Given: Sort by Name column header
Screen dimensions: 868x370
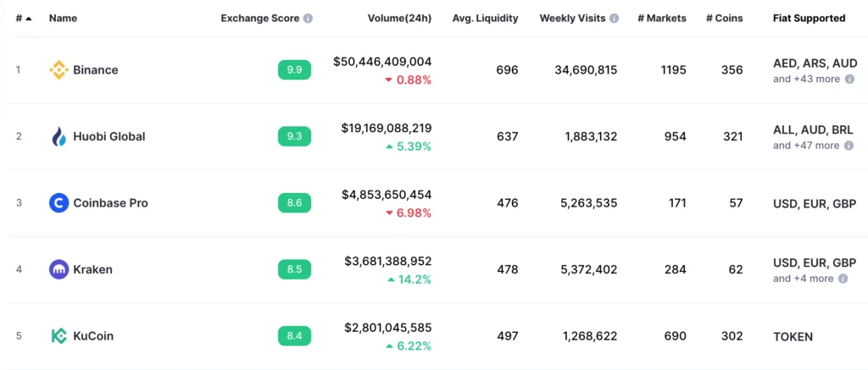Looking at the screenshot, I should [x=63, y=19].
